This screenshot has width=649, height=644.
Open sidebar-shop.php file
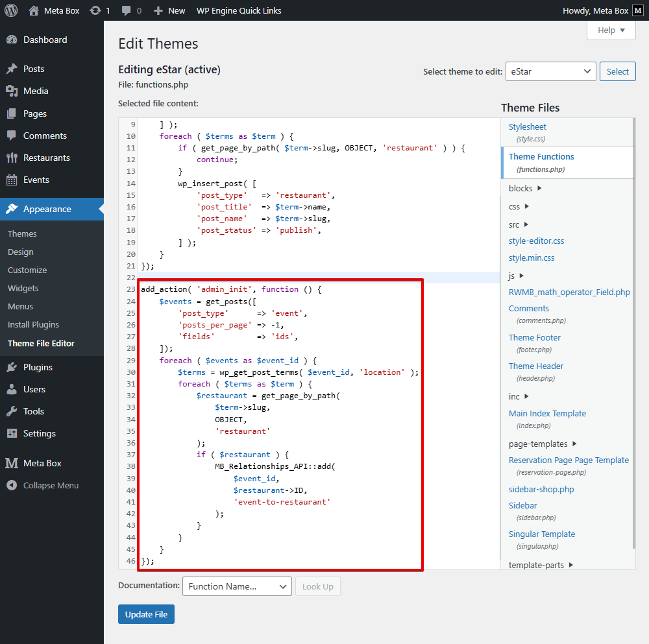541,489
